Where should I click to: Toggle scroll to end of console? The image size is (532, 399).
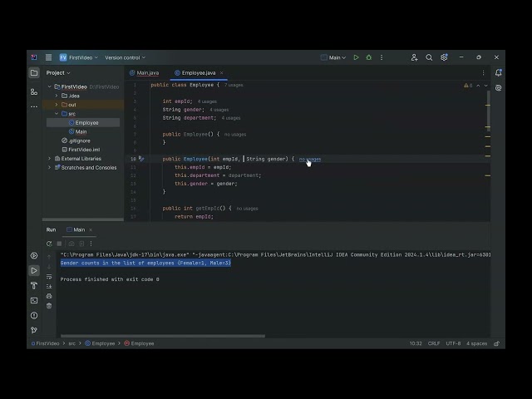pyautogui.click(x=49, y=286)
